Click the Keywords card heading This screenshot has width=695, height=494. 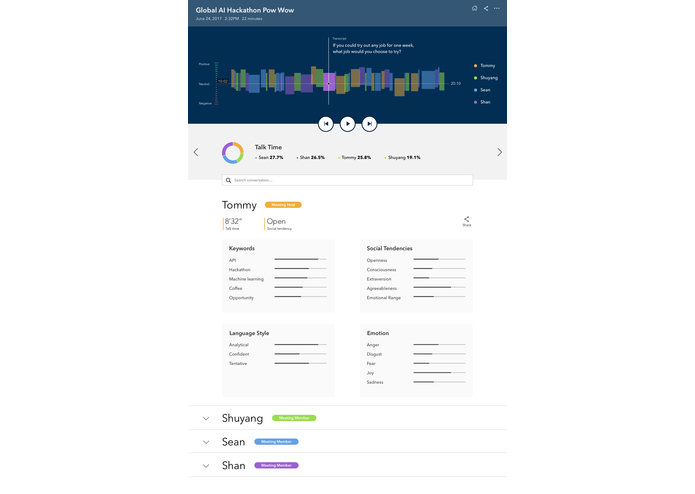coord(242,248)
